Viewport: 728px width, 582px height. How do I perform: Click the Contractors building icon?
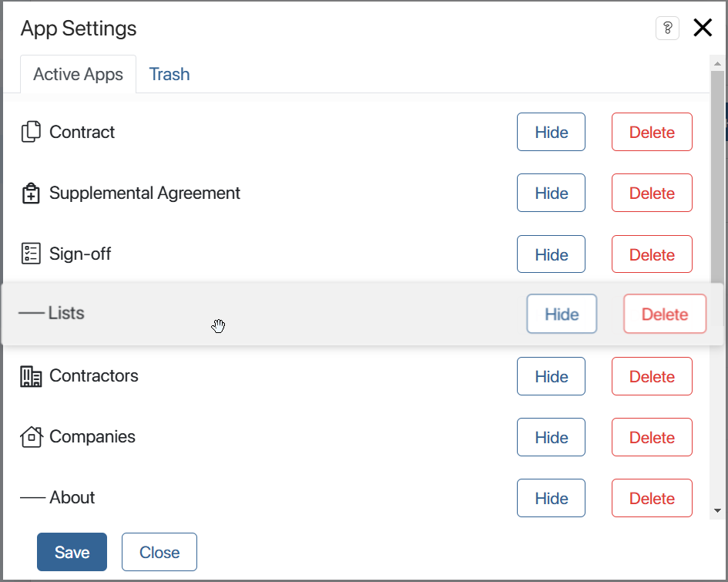tap(31, 376)
